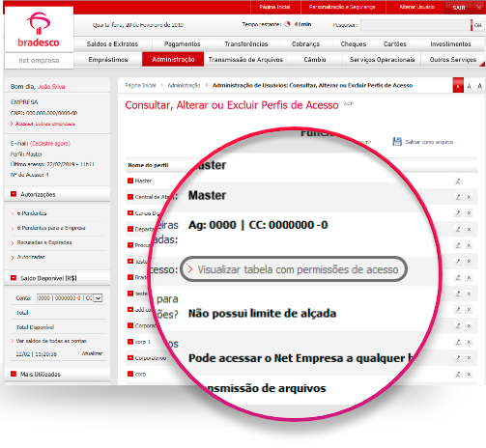Image resolution: width=486 pixels, height=448 pixels.
Task: Open the Empréstimos menu
Action: point(108,60)
